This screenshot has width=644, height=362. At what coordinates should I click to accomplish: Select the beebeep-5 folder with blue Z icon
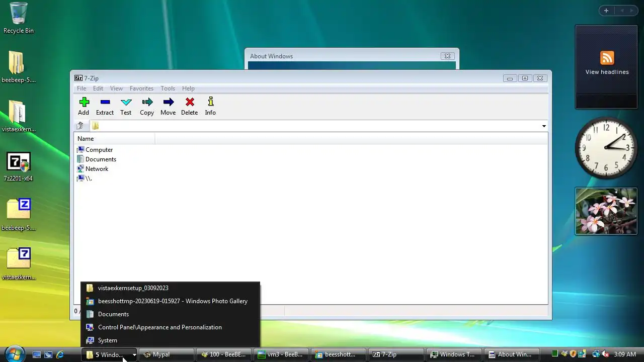tap(19, 215)
